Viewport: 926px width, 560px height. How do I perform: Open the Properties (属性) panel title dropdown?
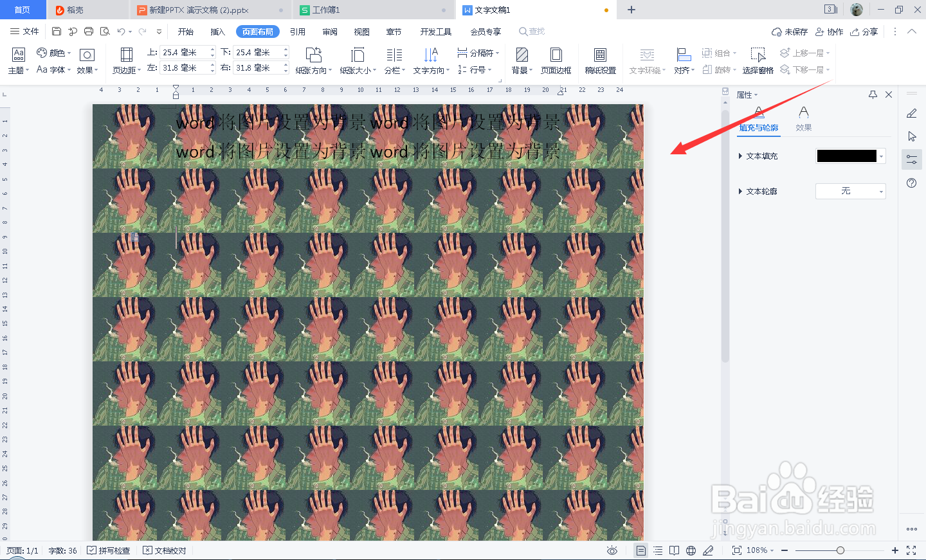pos(747,95)
